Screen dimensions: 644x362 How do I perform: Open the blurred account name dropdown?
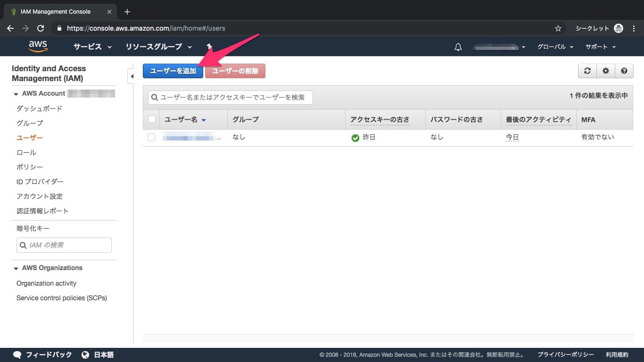tap(500, 47)
